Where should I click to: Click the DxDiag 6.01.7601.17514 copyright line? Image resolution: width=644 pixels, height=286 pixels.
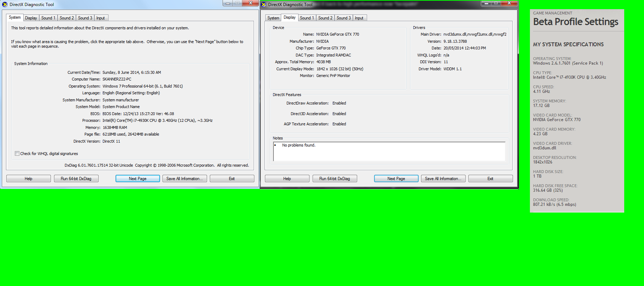point(156,166)
